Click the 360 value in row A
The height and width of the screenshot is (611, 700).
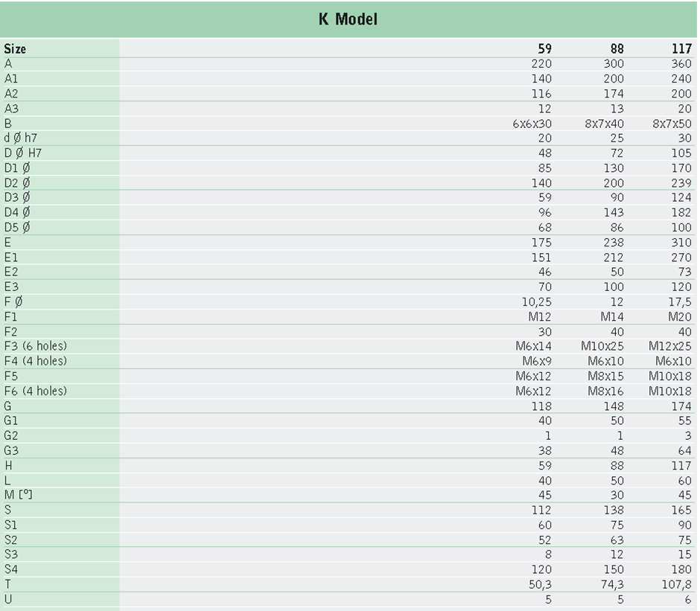pyautogui.click(x=681, y=64)
